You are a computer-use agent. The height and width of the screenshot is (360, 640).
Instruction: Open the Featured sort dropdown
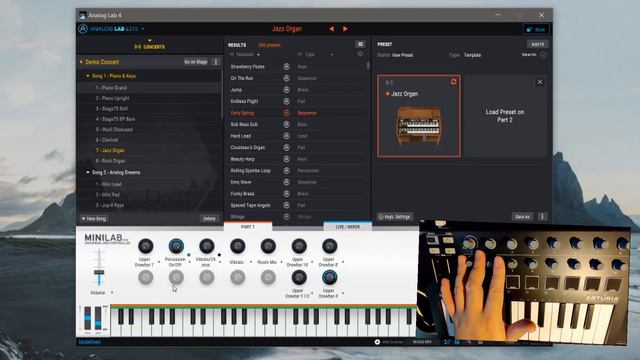pyautogui.click(x=258, y=55)
